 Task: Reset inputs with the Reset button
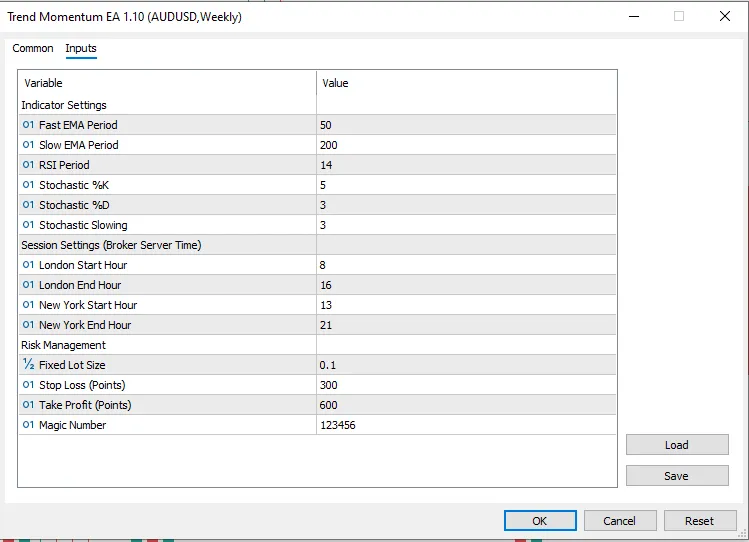[x=699, y=520]
